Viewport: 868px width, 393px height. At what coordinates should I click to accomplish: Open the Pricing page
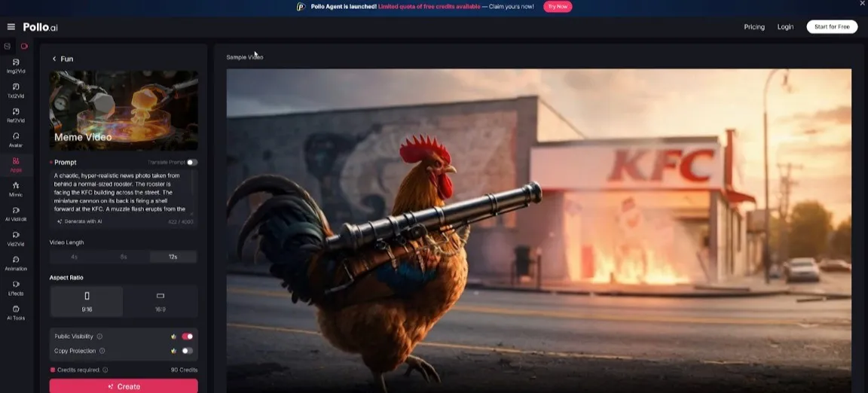coord(754,27)
